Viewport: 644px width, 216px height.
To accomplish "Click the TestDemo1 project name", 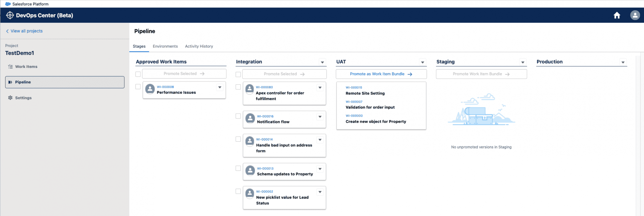I will pos(20,53).
